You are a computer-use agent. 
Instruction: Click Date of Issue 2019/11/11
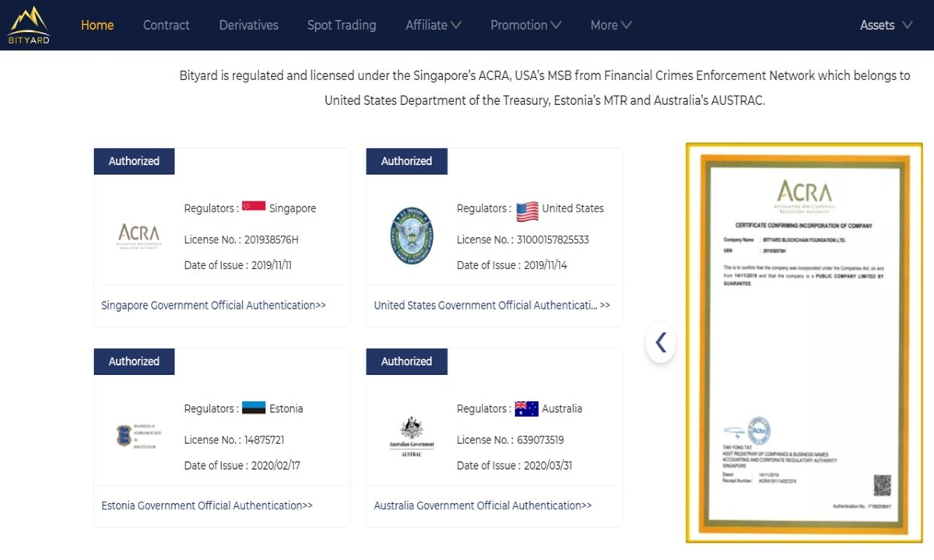(238, 265)
